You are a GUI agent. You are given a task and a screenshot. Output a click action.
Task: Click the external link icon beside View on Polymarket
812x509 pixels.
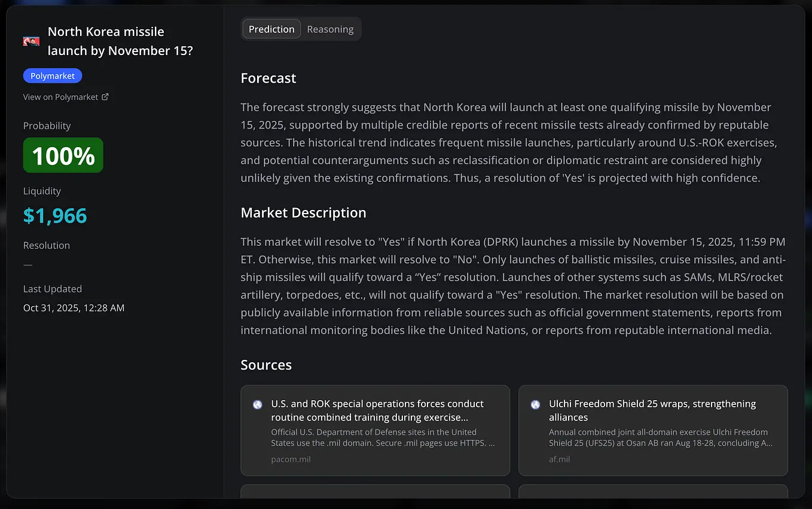105,96
